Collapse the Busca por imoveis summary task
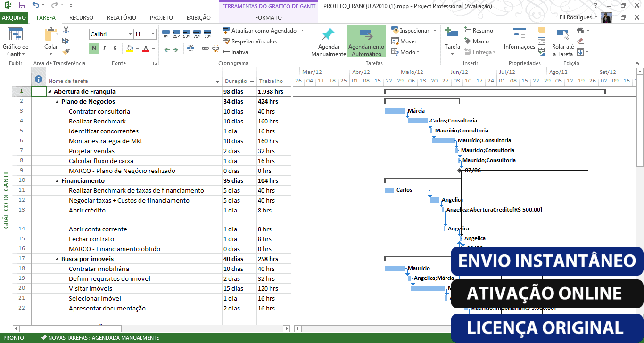The image size is (644, 343). (x=57, y=259)
